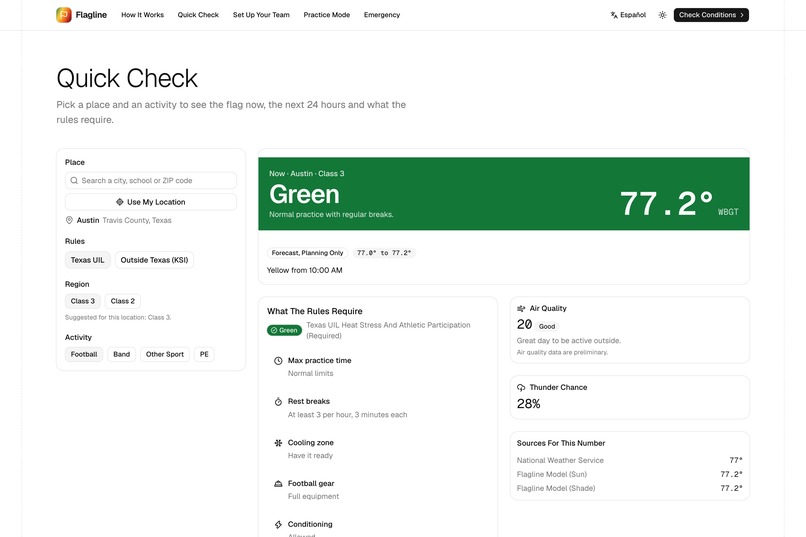Click 'Suggested for this location: Class 3' note
806x537 pixels.
118,318
